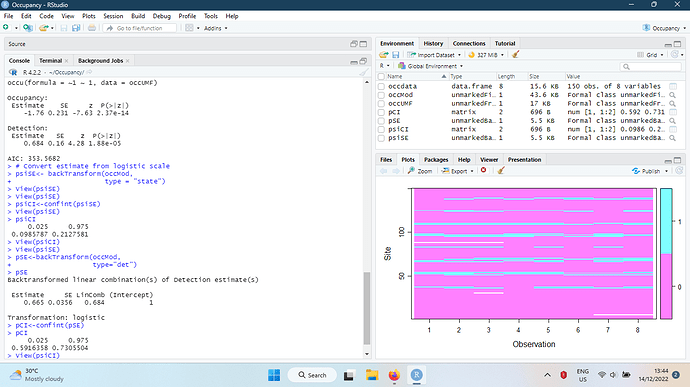Open the Import Dataset dropdown
Image resolution: width=690 pixels, height=387 pixels.
434,55
